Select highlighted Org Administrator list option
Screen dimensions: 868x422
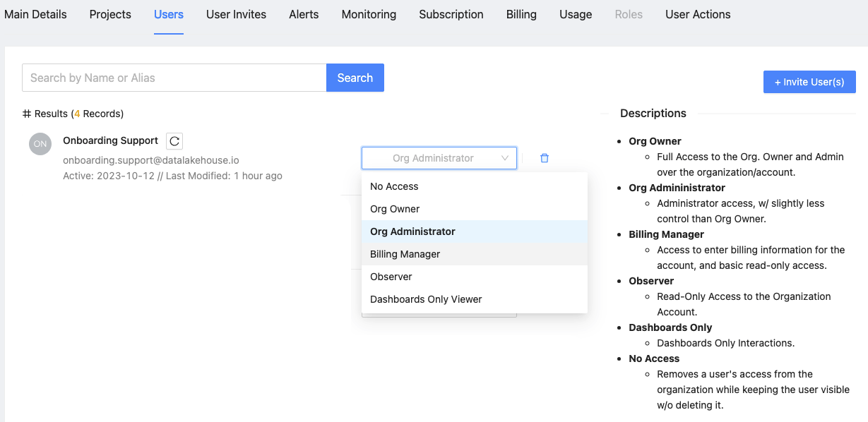click(412, 231)
